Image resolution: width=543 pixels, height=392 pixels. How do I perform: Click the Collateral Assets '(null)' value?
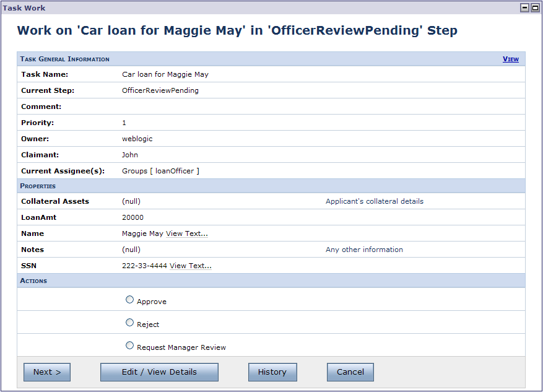click(131, 201)
